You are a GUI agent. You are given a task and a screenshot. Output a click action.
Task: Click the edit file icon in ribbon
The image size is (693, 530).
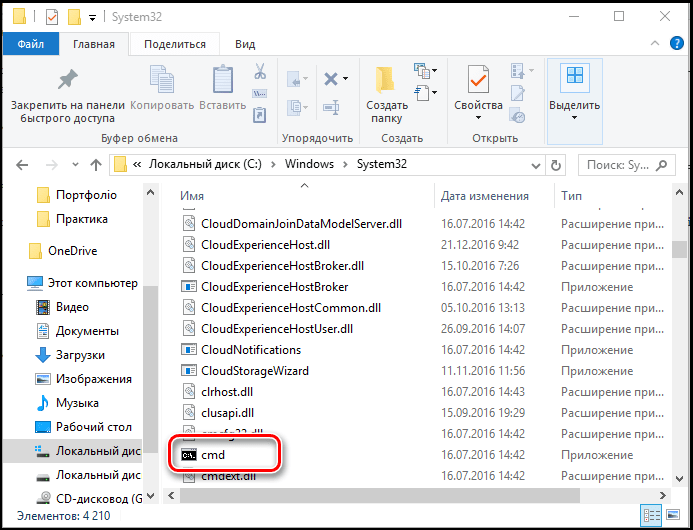(x=518, y=93)
